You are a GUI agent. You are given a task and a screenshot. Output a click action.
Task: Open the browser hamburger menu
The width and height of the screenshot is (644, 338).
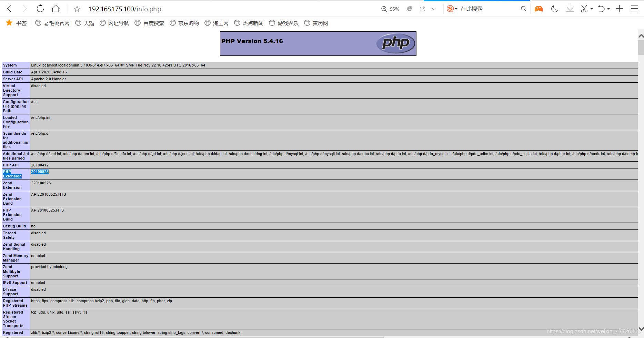635,9
